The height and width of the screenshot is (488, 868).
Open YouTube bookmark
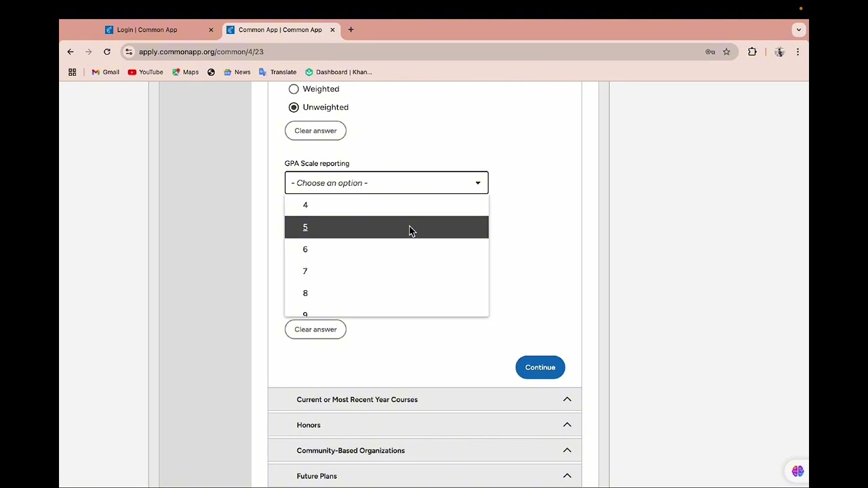(145, 72)
